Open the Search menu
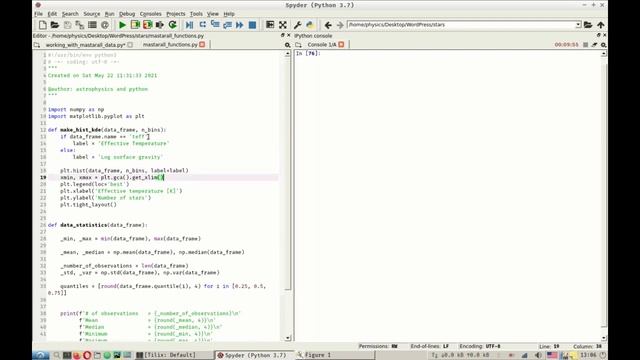The image size is (640, 360). [70, 14]
